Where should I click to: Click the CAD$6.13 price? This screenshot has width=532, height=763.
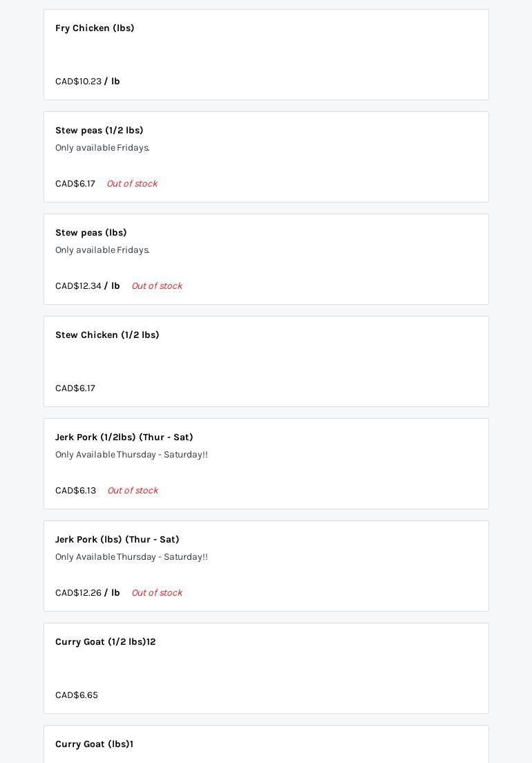pyautogui.click(x=76, y=491)
